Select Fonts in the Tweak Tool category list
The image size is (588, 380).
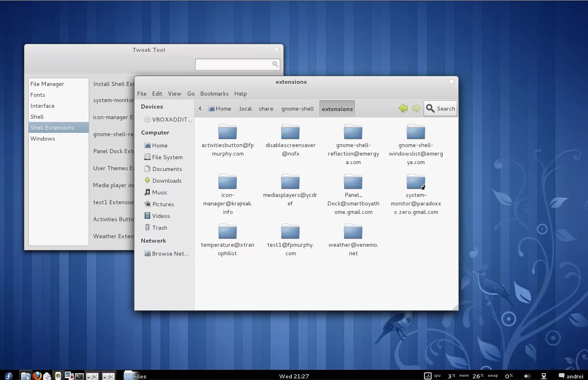point(38,95)
